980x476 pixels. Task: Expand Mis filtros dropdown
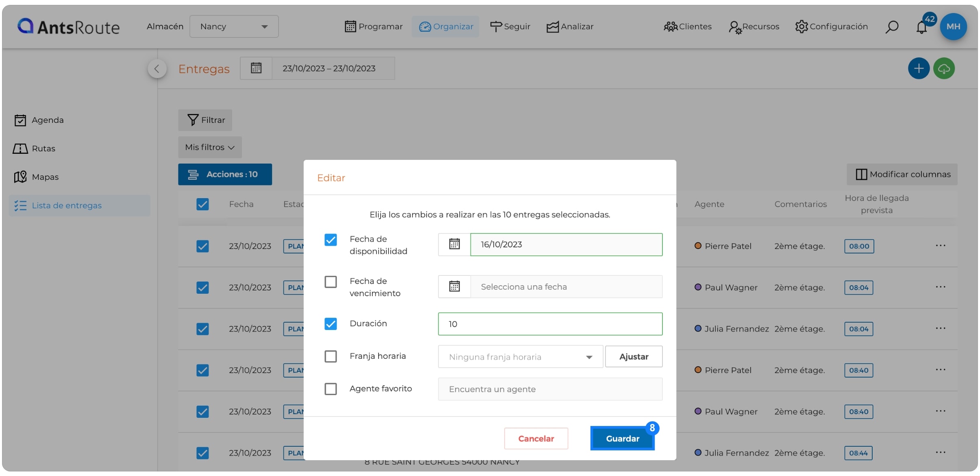point(210,147)
